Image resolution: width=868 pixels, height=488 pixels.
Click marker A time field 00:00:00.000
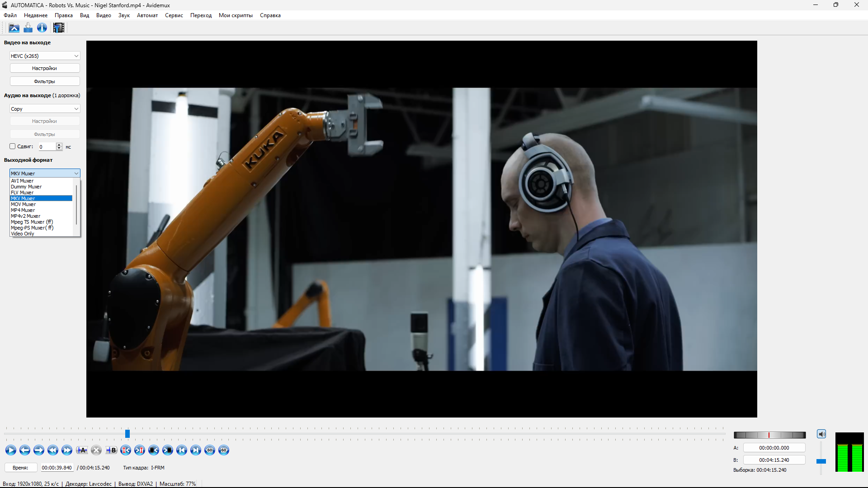click(x=774, y=448)
